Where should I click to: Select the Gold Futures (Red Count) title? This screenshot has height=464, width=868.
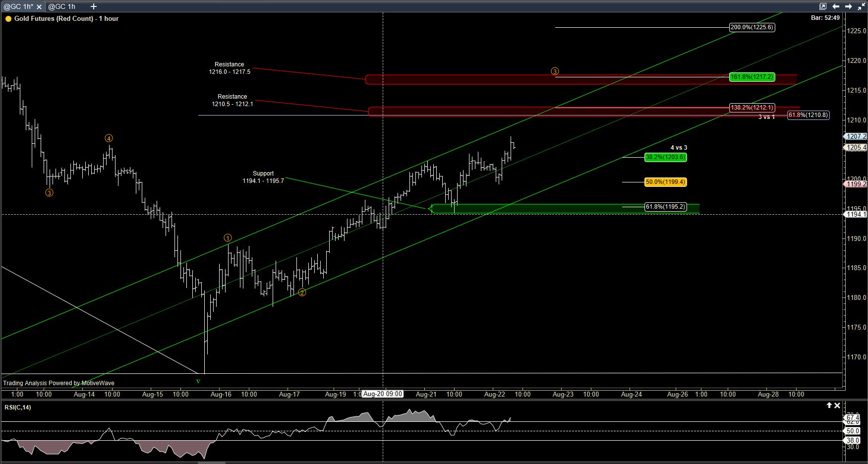tap(66, 19)
